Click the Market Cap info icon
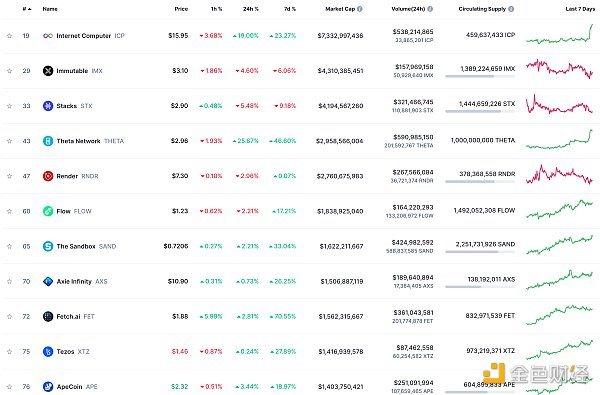Image resolution: width=600 pixels, height=395 pixels. (360, 9)
